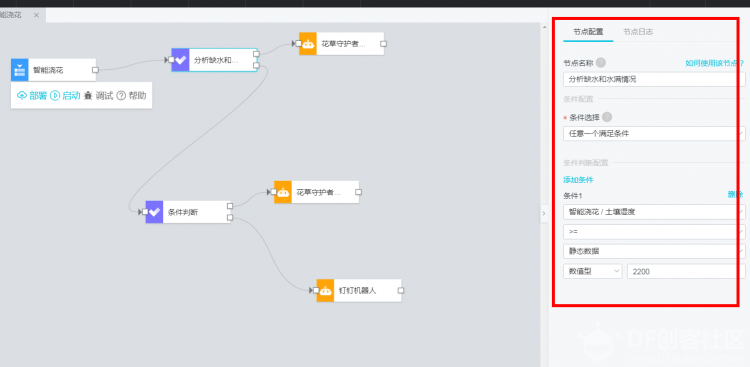Click the 调试 bug icon

[88, 96]
